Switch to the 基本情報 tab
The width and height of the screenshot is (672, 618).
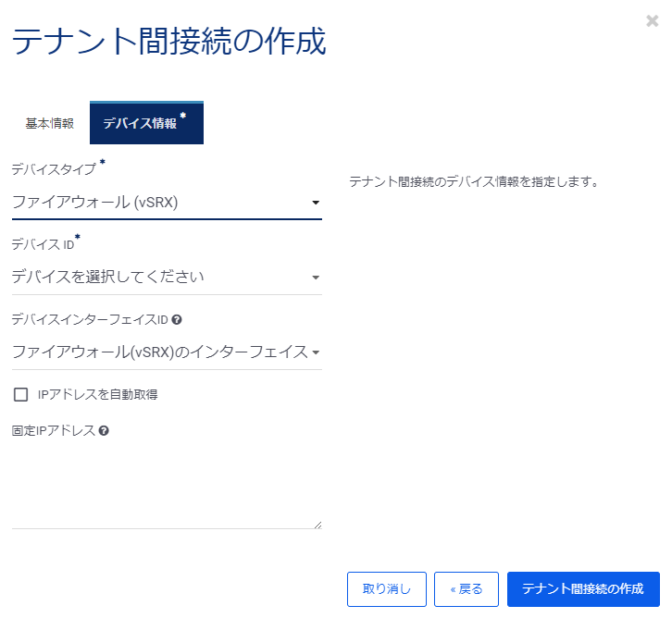tap(50, 124)
